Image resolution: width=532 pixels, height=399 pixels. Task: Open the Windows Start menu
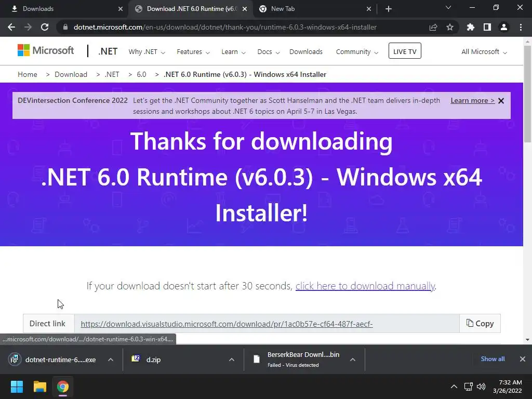tap(17, 387)
